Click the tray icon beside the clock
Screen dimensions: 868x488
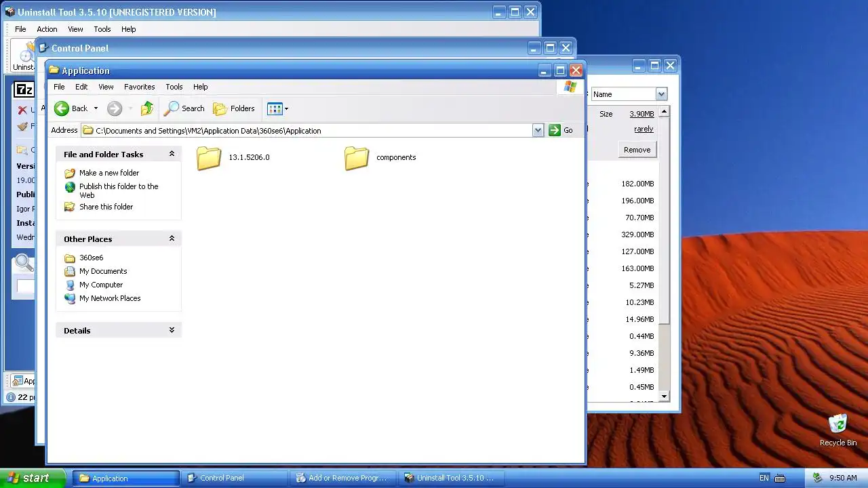(817, 478)
